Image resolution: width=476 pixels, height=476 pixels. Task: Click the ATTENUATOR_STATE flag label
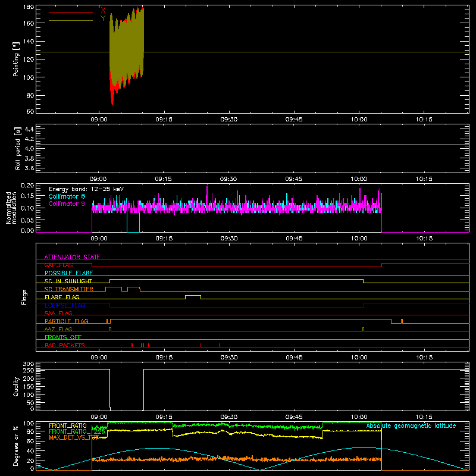point(72,257)
